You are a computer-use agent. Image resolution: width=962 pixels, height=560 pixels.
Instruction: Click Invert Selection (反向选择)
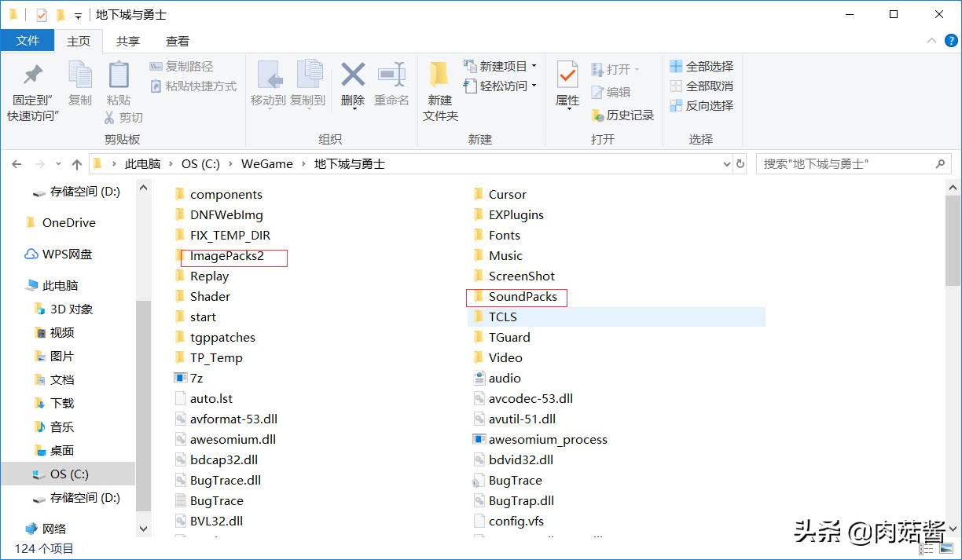702,105
